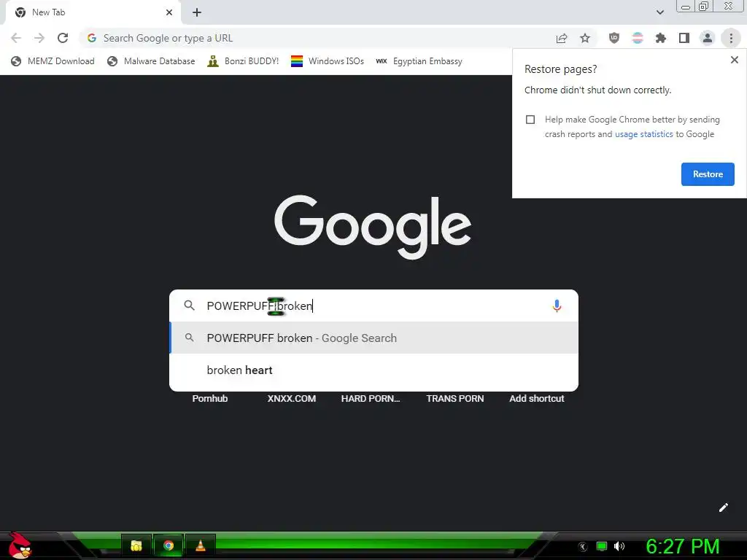Click the share this page icon
Image resolution: width=747 pixels, height=560 pixels.
562,38
